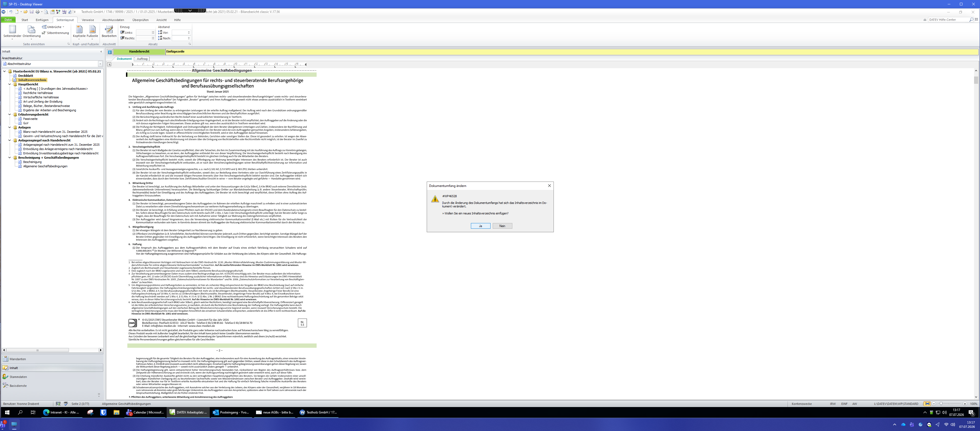Open the Orientierung page orientation tool

click(31, 32)
